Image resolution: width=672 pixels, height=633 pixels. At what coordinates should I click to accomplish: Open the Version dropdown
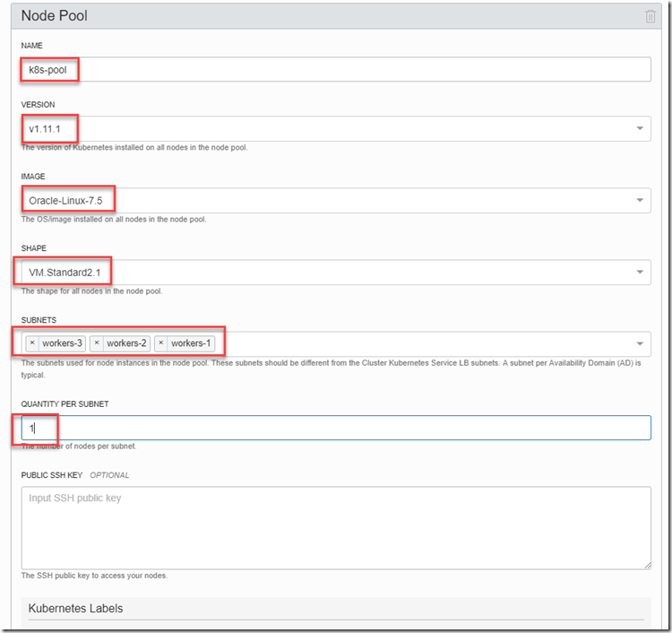click(336, 128)
